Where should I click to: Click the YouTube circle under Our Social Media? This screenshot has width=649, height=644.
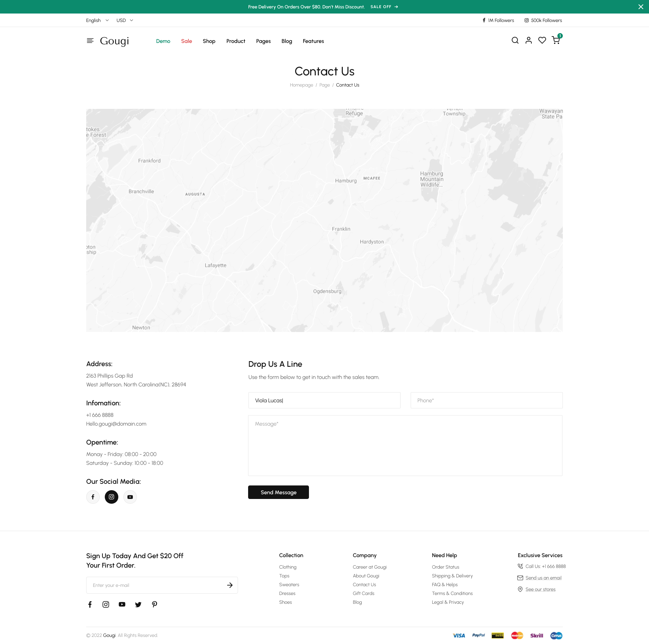[x=130, y=497]
